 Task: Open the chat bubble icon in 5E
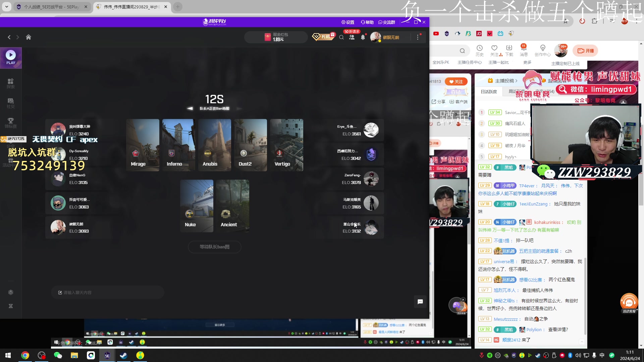coord(420,302)
